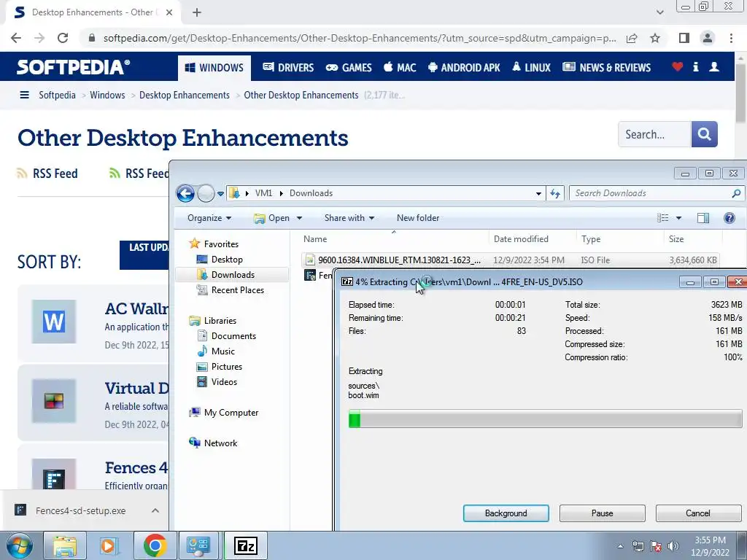Open the GAMES section
Viewport: 747px width, 560px height.
pyautogui.click(x=349, y=68)
